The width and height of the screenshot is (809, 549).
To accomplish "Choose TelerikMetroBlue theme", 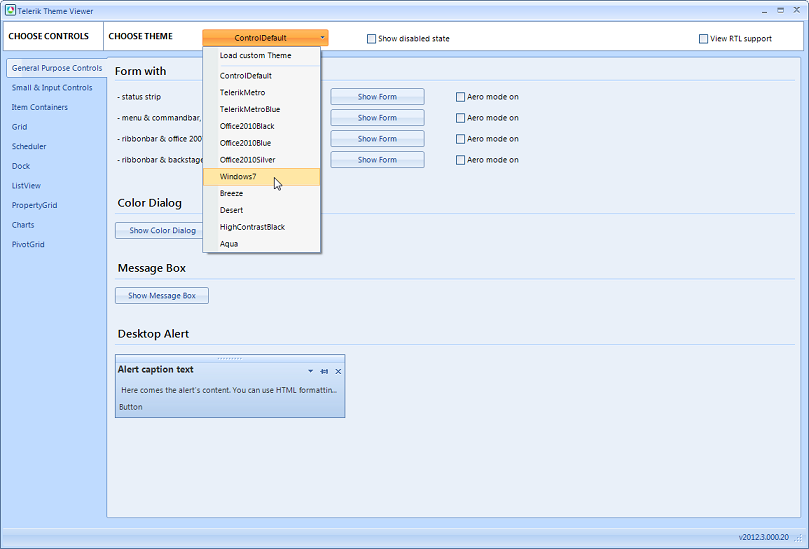I will click(x=262, y=109).
